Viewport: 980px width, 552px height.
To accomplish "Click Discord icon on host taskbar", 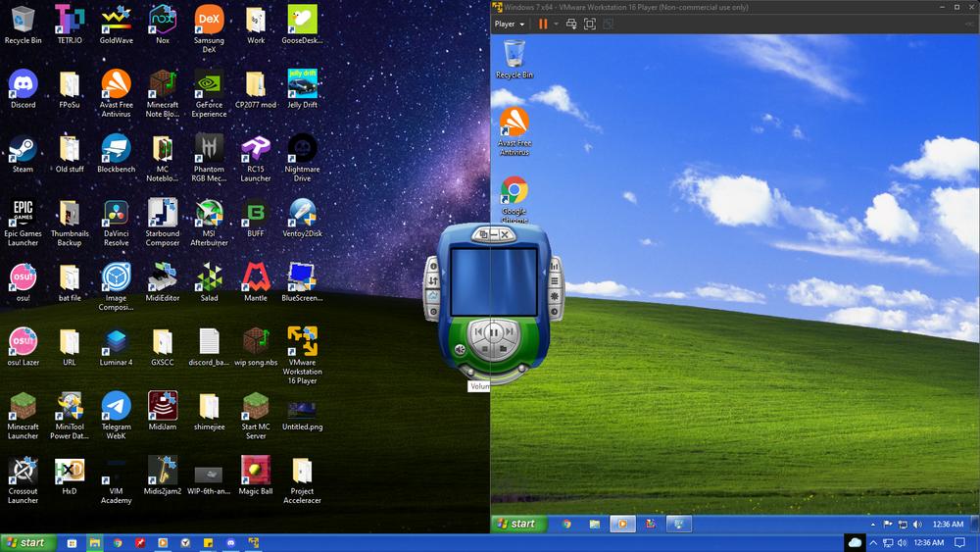I will coord(230,542).
